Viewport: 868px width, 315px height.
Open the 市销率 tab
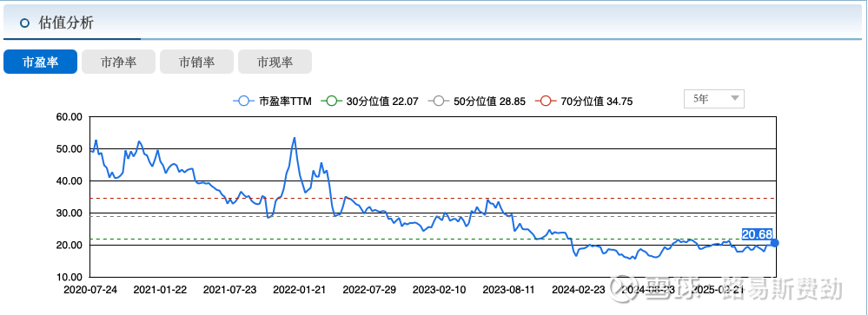tap(196, 62)
